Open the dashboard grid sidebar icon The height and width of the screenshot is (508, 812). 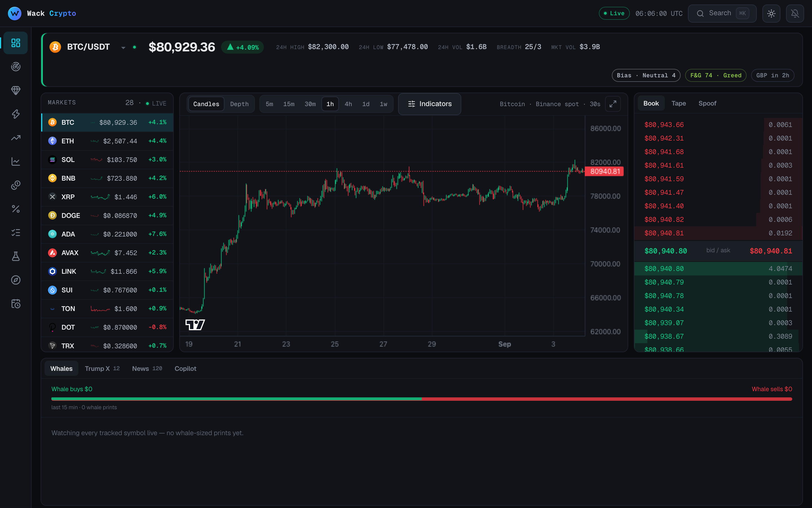pyautogui.click(x=16, y=43)
